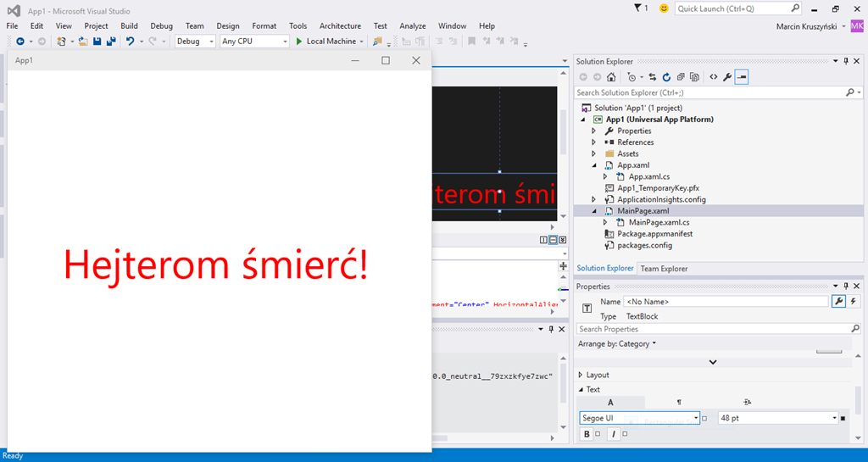
Task: Select the Font 'A' tab in Text section
Action: 610,403
